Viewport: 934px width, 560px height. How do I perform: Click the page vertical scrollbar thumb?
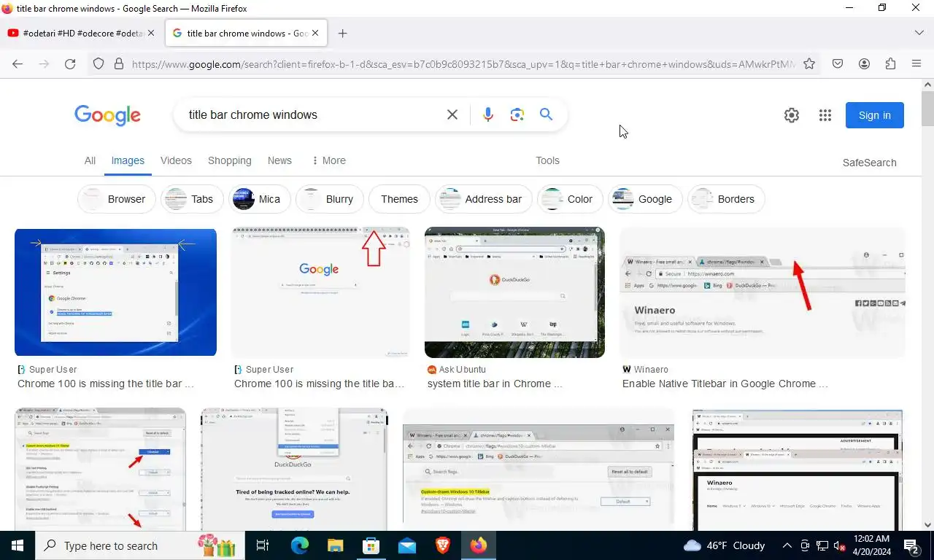(927, 109)
